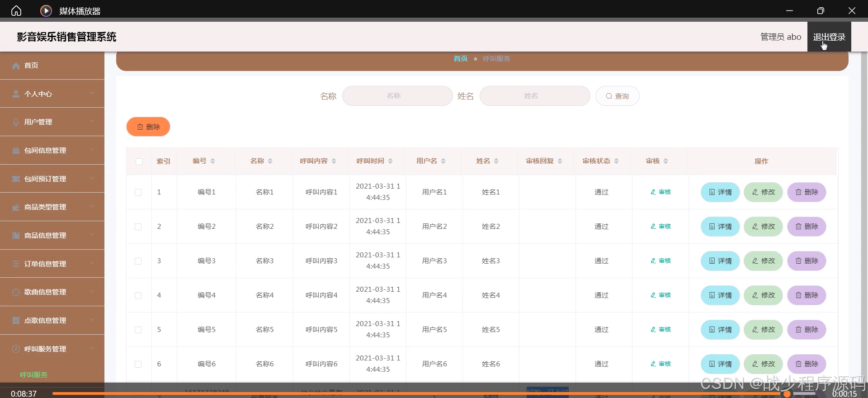The image size is (868, 398).
Task: Click the 编号 column sort arrows
Action: 213,161
